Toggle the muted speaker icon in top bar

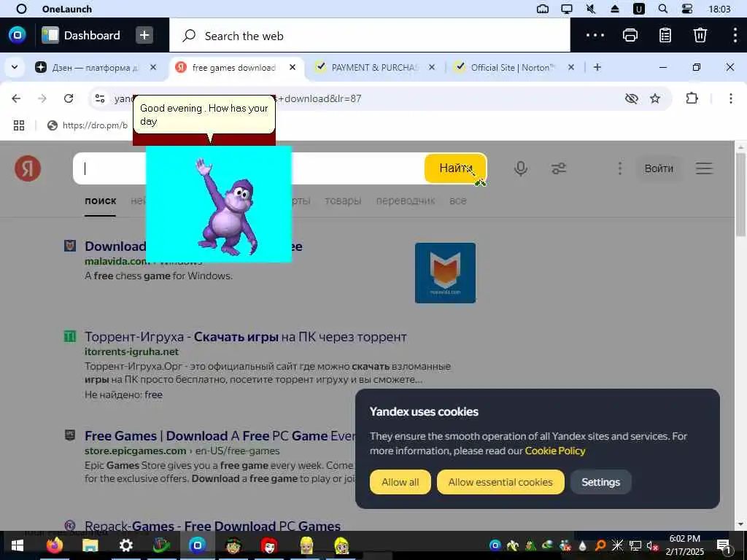(591, 9)
